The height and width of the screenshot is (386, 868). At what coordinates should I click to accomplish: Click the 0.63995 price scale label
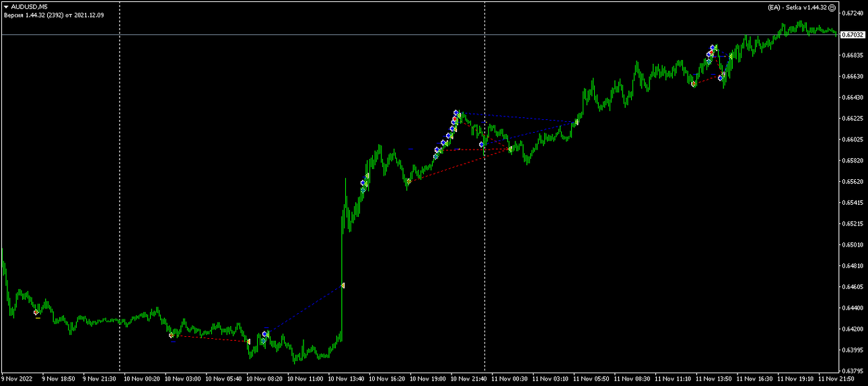pos(853,350)
